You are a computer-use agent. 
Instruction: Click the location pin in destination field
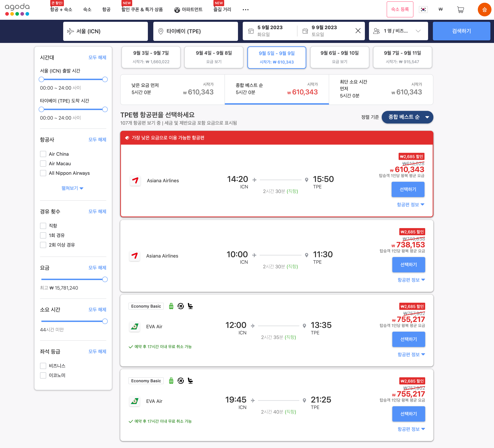click(160, 31)
